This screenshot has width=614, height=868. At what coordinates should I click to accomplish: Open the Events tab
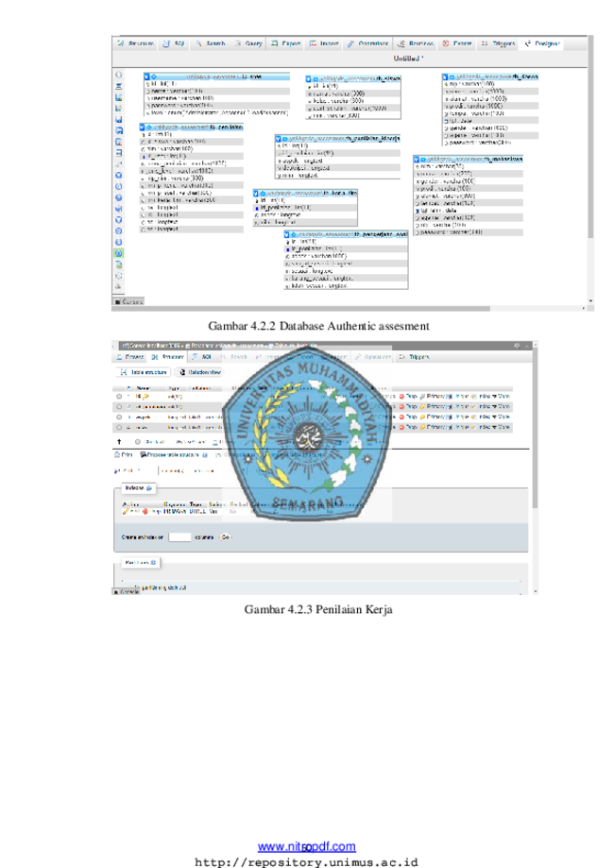[x=457, y=43]
